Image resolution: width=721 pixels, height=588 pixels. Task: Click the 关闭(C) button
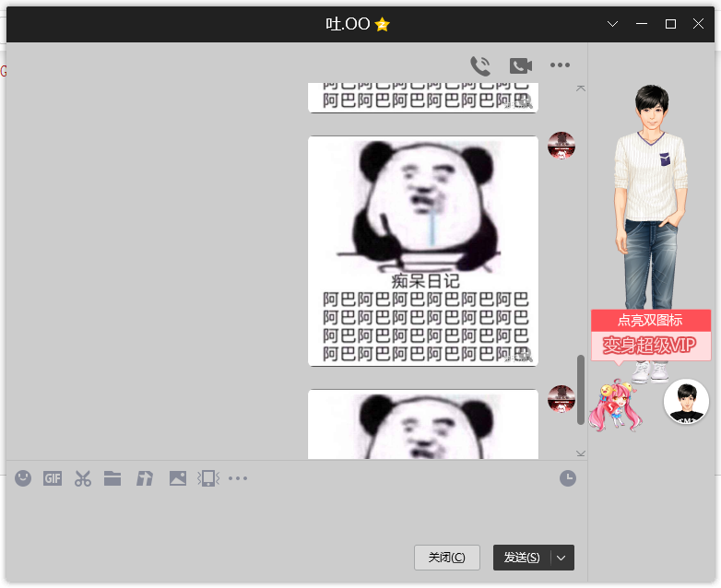(447, 558)
